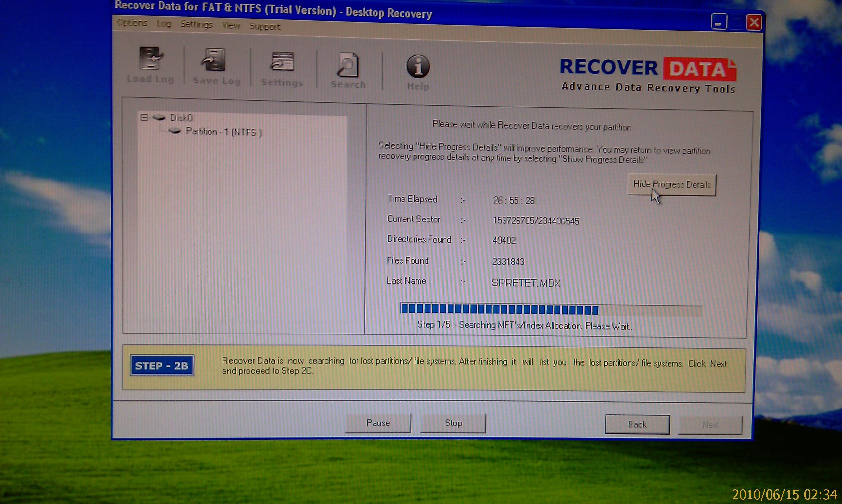The width and height of the screenshot is (842, 504).
Task: Open the Options menu
Action: pyautogui.click(x=132, y=23)
